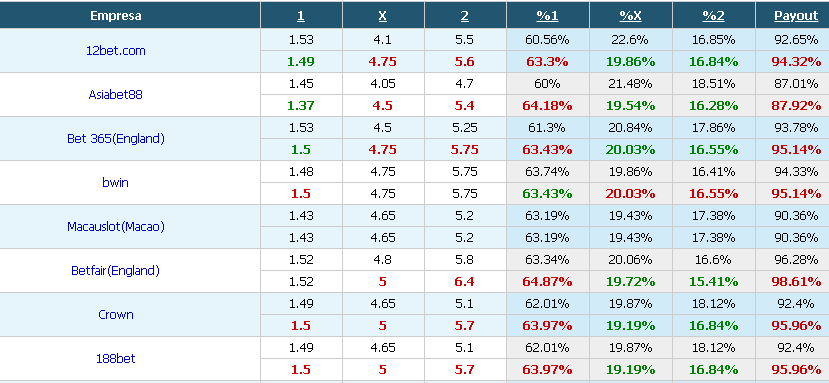Click Asiabet88's green 1.37 home odds
829x383 pixels.
pyautogui.click(x=300, y=106)
